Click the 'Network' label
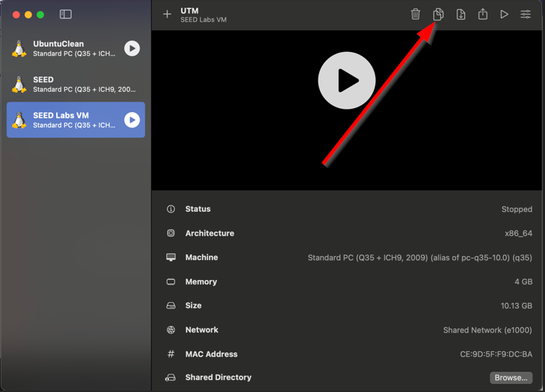This screenshot has height=392, width=545. point(201,330)
